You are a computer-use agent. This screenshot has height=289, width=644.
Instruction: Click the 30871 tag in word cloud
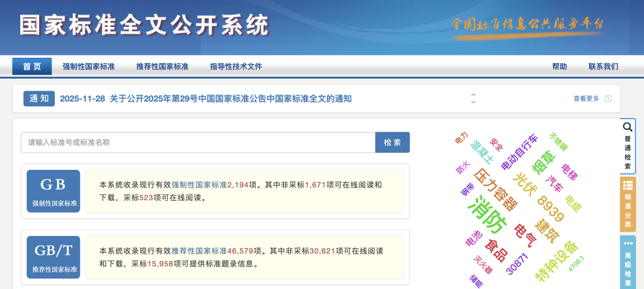(517, 265)
